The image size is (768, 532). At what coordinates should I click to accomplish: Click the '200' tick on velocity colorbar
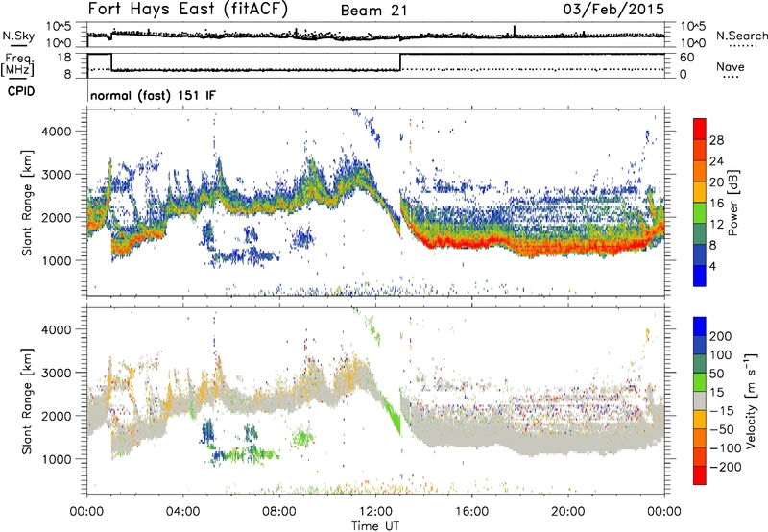point(721,336)
